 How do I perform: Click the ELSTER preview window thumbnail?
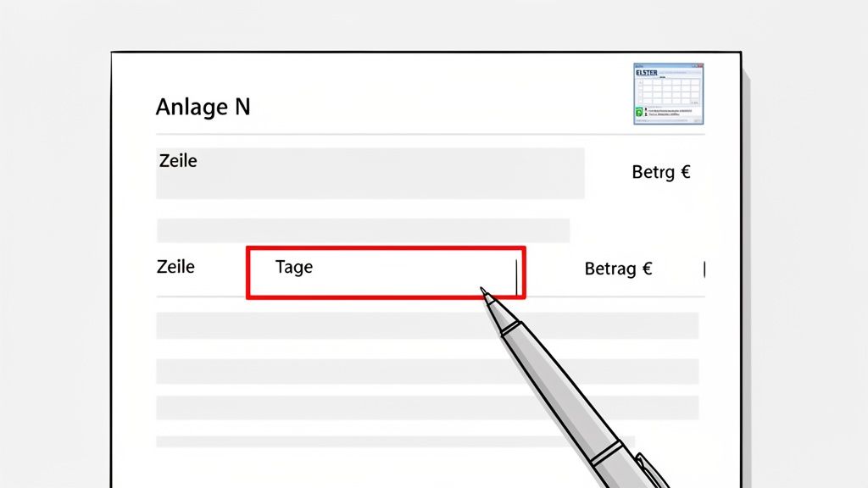click(668, 93)
